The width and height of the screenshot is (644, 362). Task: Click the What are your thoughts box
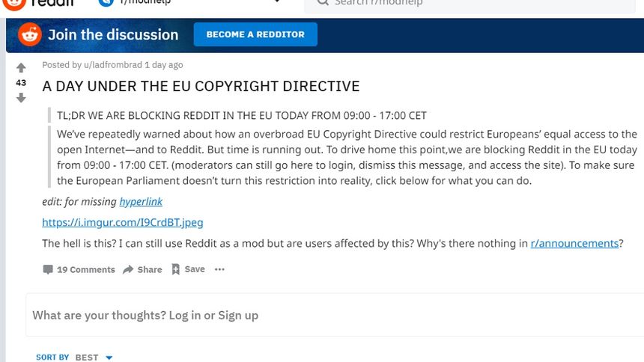(335, 315)
